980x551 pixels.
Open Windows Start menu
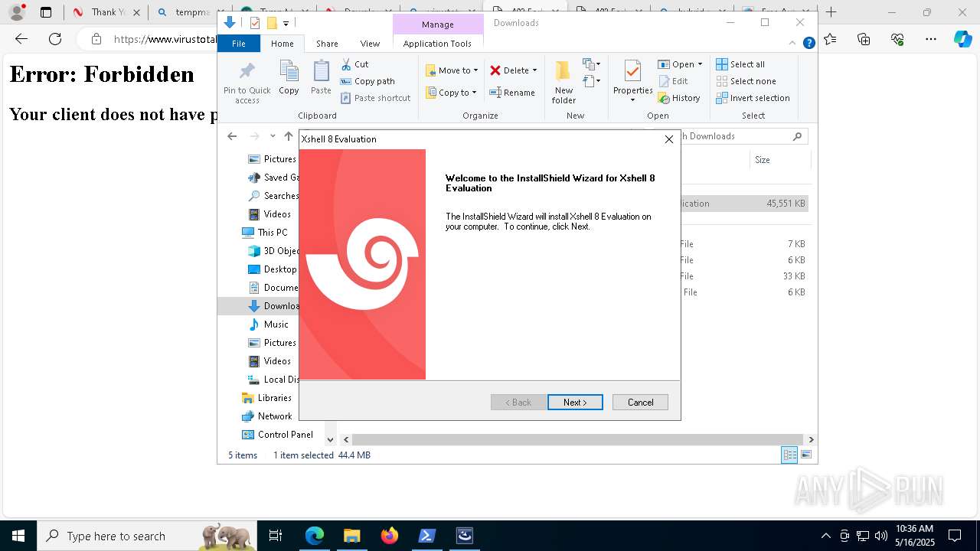(x=18, y=536)
